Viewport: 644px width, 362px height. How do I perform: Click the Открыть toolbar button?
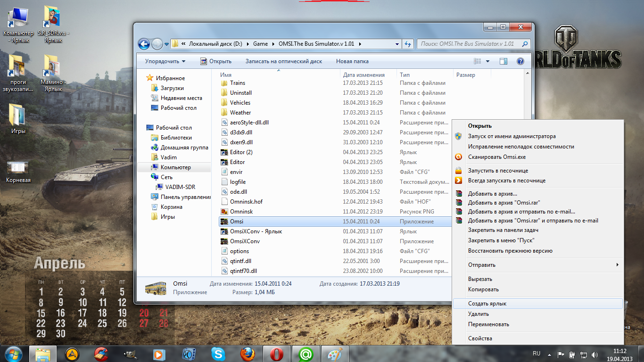click(216, 61)
